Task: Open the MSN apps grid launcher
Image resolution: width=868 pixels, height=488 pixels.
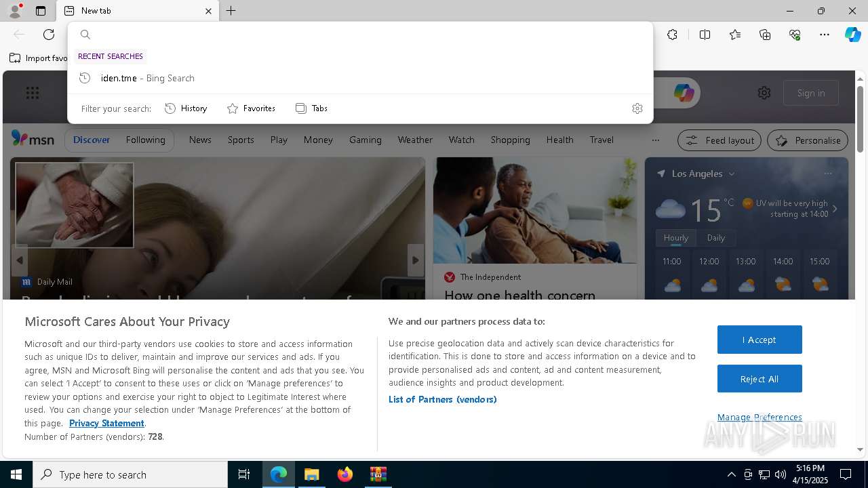Action: pos(33,93)
